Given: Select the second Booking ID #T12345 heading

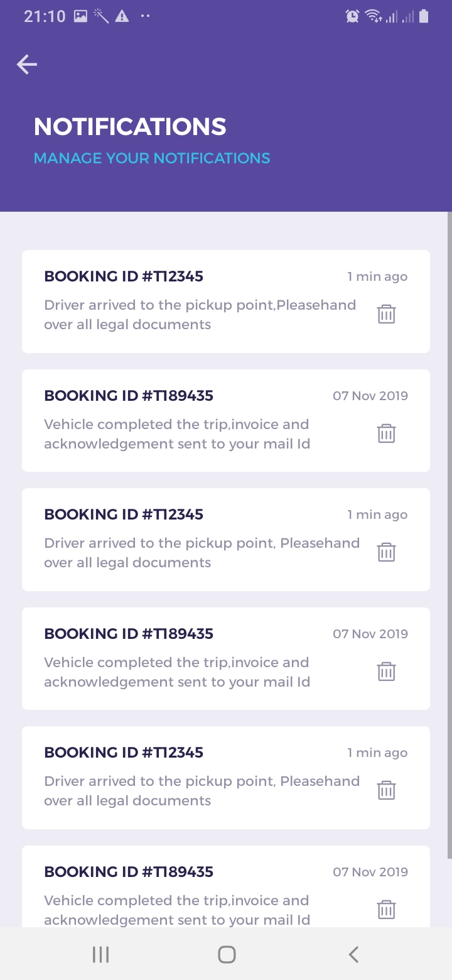Looking at the screenshot, I should tap(124, 514).
